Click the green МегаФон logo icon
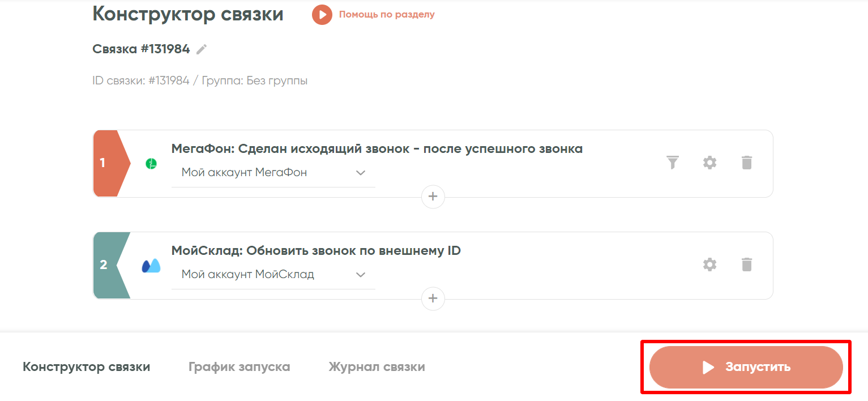 coord(151,164)
